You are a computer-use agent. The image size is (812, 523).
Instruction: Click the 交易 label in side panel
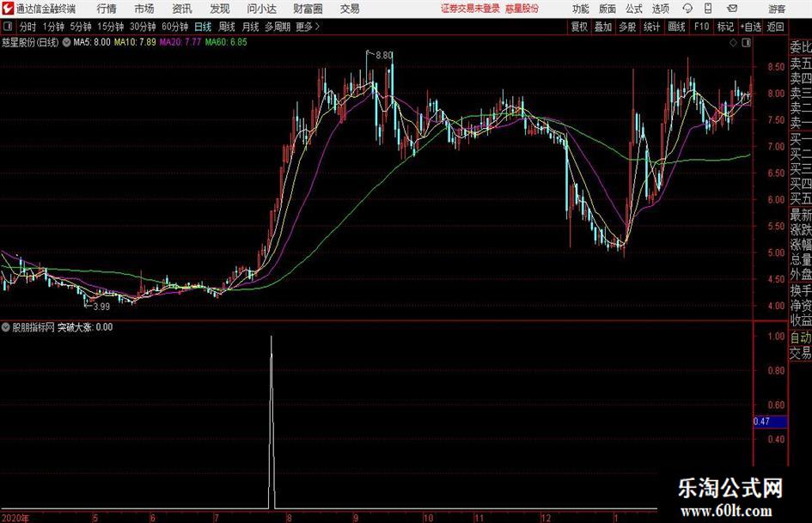[801, 353]
